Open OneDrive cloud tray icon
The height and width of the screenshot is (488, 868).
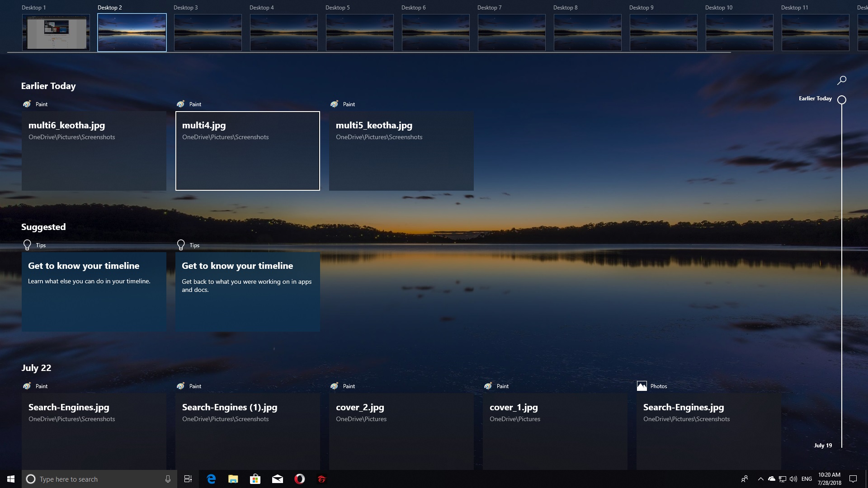click(x=772, y=479)
